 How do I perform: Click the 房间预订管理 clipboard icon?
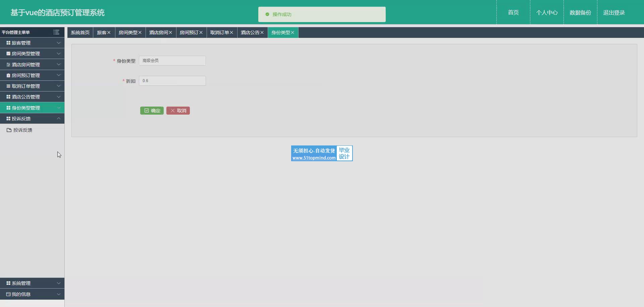pos(8,75)
